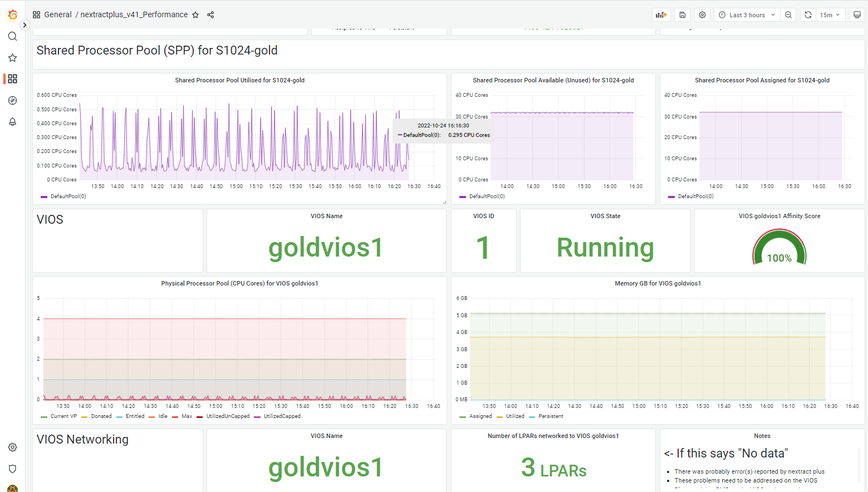Open dashboard settings gear in toolbar
868x492 pixels.
click(703, 15)
